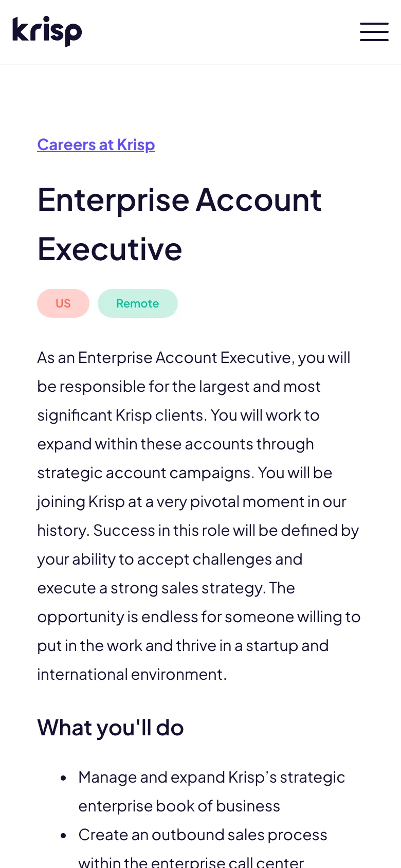Click the Careers at Krisp link
This screenshot has height=868, width=401.
click(96, 144)
